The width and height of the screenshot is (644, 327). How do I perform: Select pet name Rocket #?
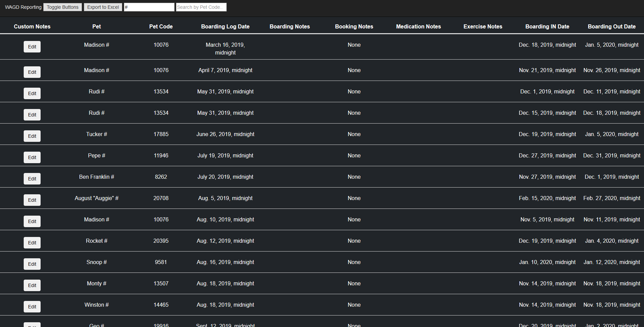click(96, 241)
